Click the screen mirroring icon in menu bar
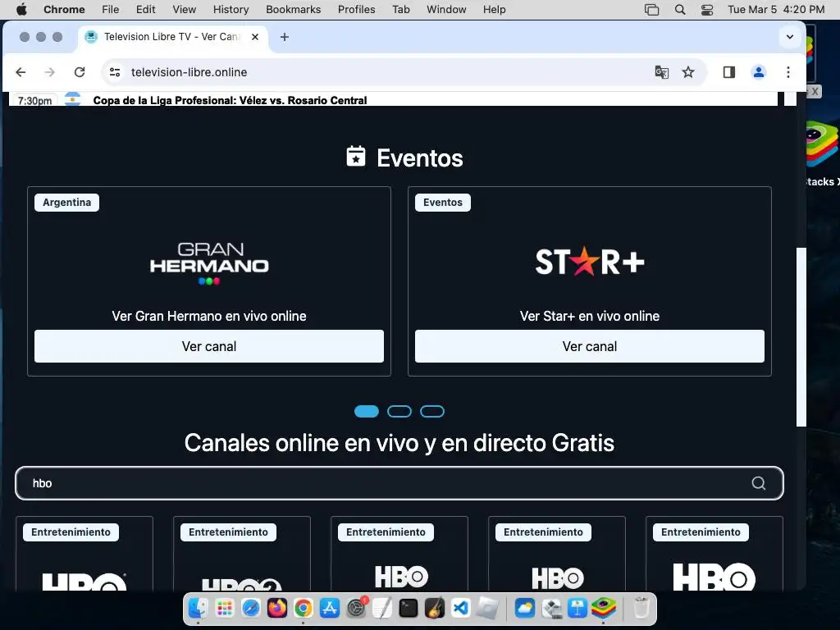This screenshot has height=630, width=840. pyautogui.click(x=651, y=10)
